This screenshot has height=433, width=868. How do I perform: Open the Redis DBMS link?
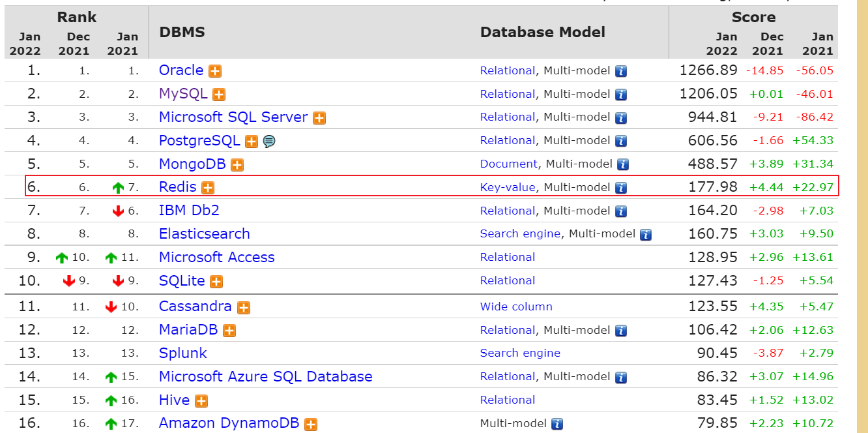pyautogui.click(x=178, y=187)
